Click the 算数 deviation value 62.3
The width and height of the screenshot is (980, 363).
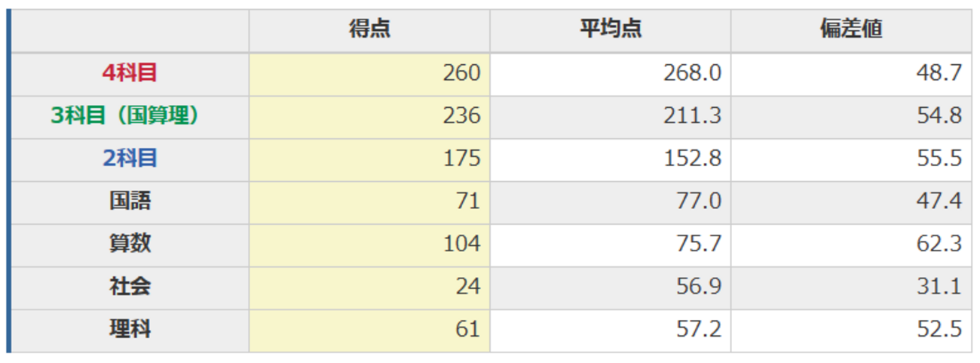939,244
